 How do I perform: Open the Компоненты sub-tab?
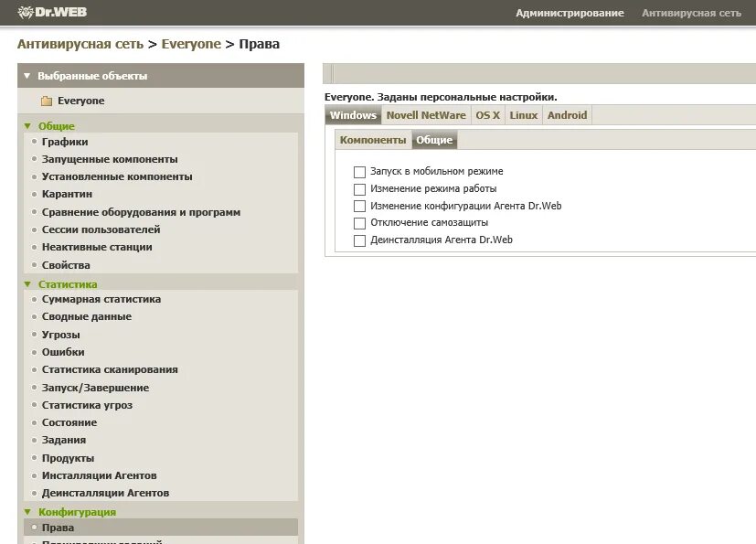(373, 140)
